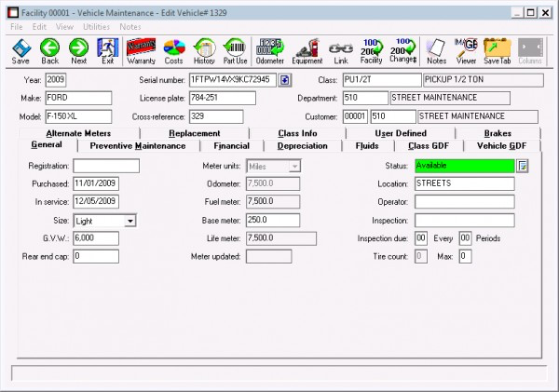The width and height of the screenshot is (559, 392).
Task: Click the Save toolbar icon
Action: pyautogui.click(x=21, y=51)
